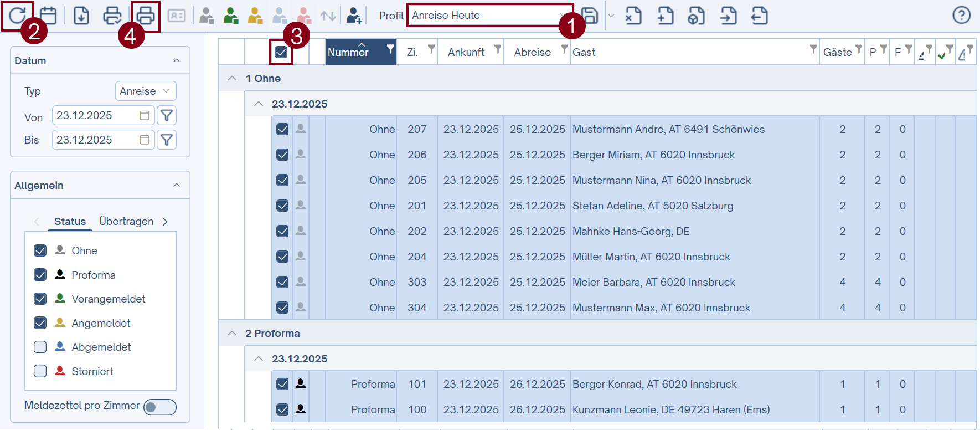Click the green guest status icon in toolbar
Image resolution: width=980 pixels, height=430 pixels.
(231, 16)
